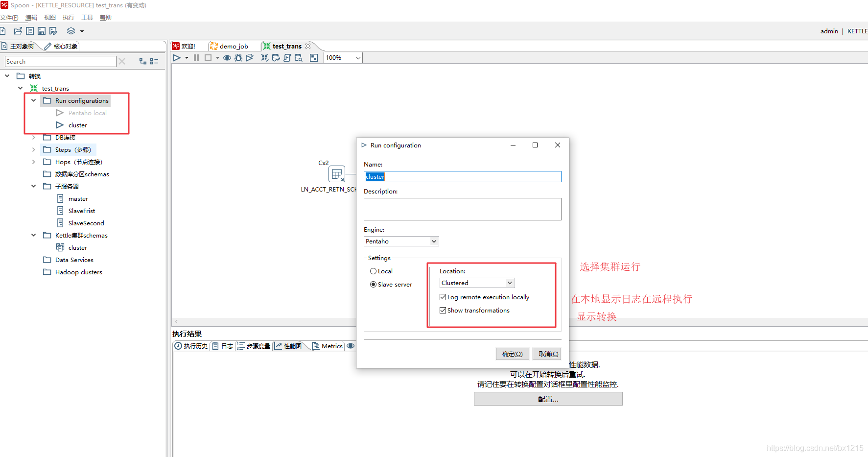
Task: Preview the transformation with eye icon
Action: pos(227,58)
